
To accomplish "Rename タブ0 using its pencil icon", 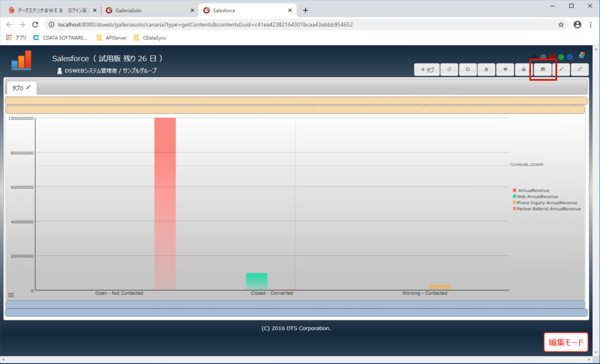I will coord(28,87).
